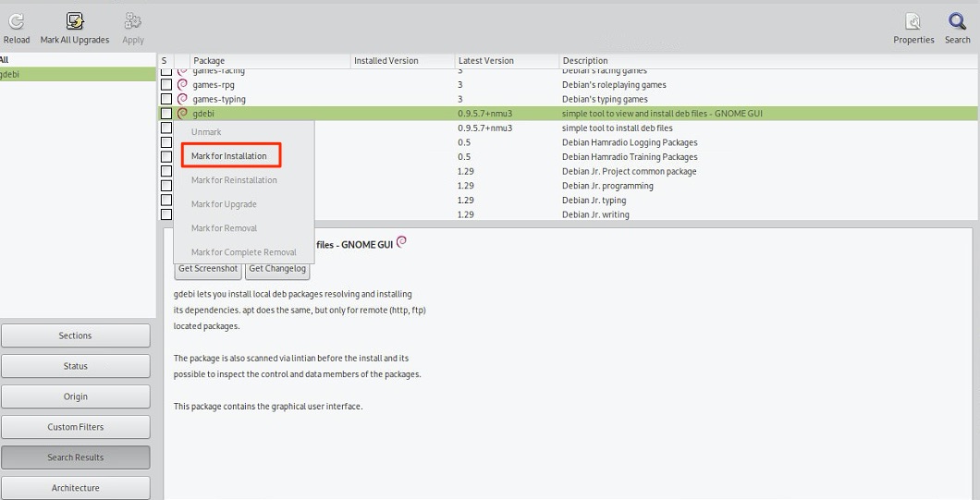Sort by Installed Version column header
Screen dimensions: 980x500
[386, 61]
